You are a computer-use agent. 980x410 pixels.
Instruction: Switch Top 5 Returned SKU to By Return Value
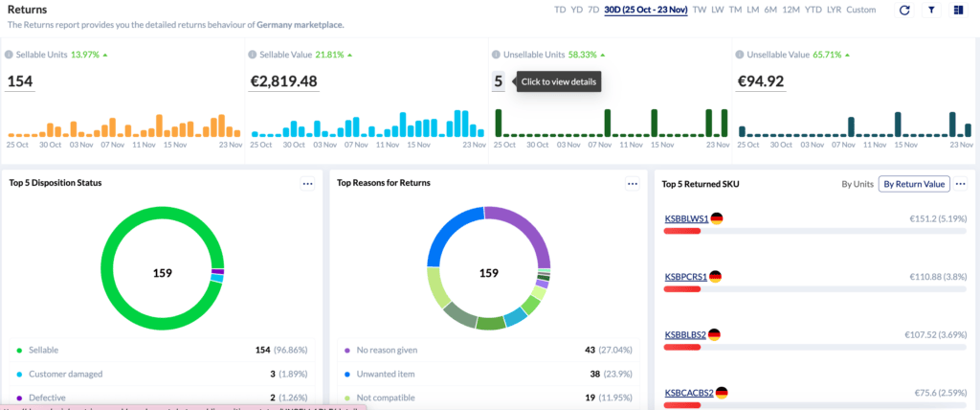point(914,183)
